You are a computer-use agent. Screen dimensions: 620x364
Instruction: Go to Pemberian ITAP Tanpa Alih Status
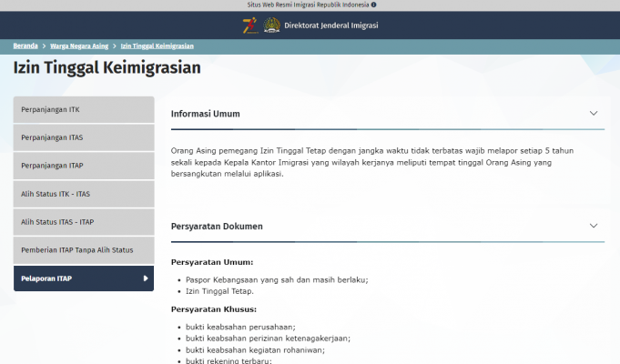[84, 250]
